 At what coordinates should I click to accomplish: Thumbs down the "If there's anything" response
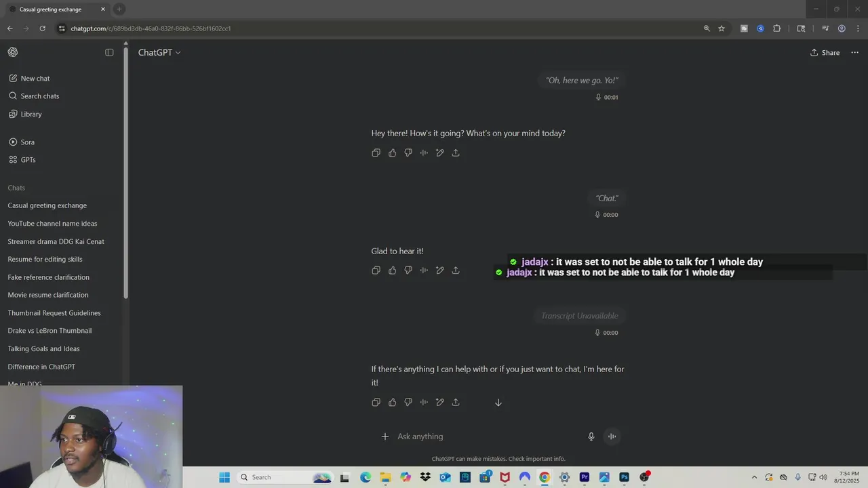(408, 403)
